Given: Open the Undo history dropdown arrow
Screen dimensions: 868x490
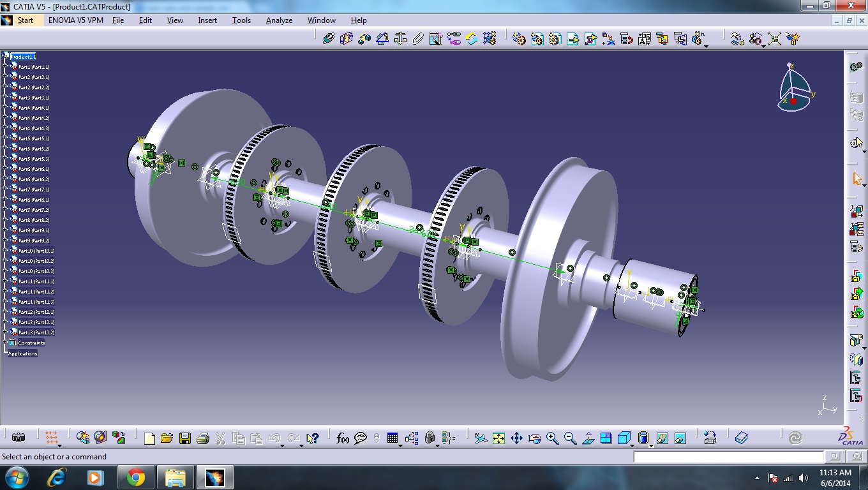Looking at the screenshot, I should point(283,445).
